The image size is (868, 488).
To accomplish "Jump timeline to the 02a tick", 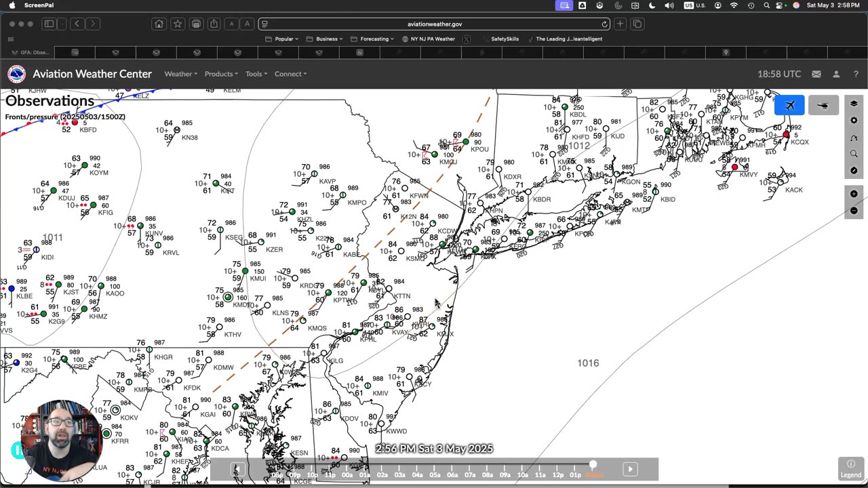I will click(382, 475).
